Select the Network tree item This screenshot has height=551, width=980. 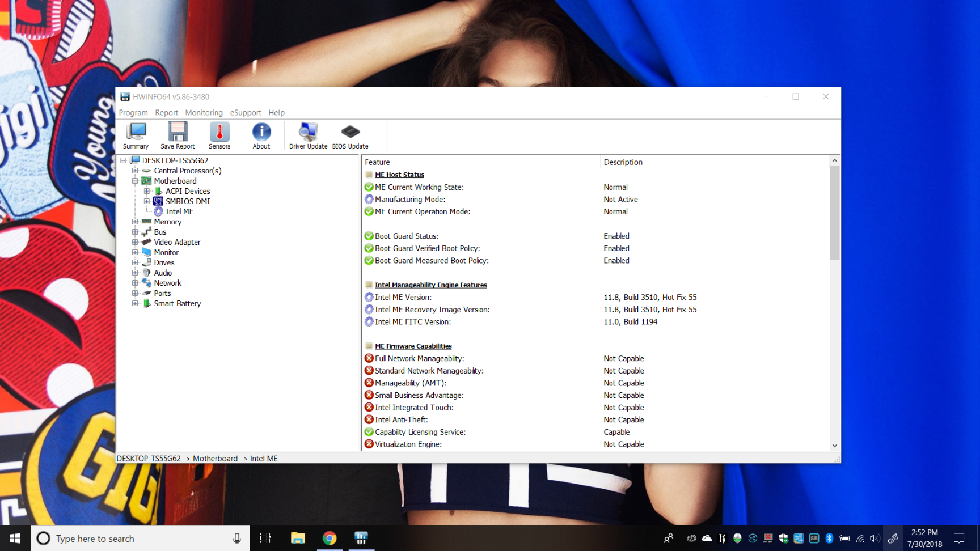168,283
